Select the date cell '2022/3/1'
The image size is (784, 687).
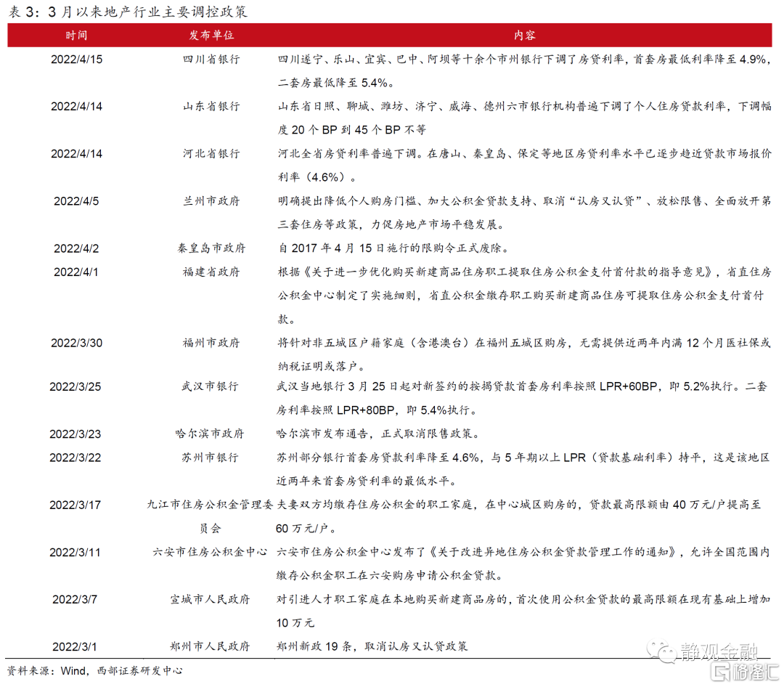coord(75,647)
